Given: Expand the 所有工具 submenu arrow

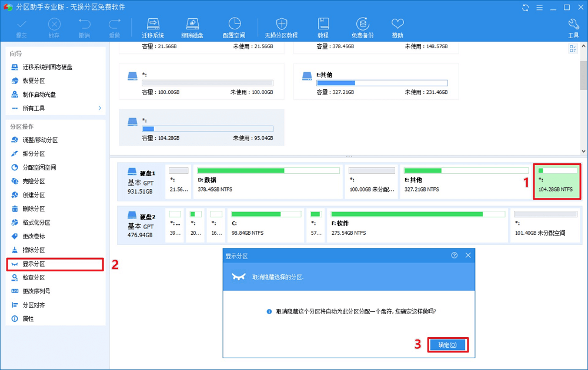Looking at the screenshot, I should tap(100, 108).
